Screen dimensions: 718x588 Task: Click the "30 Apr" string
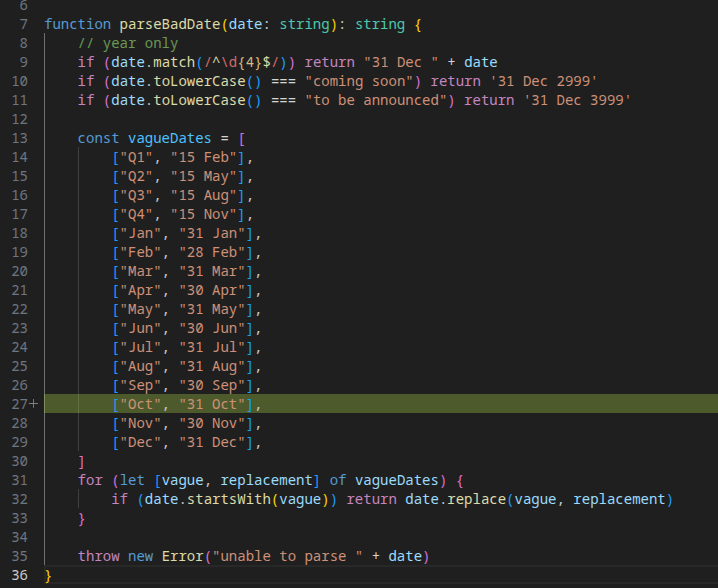[x=212, y=290]
